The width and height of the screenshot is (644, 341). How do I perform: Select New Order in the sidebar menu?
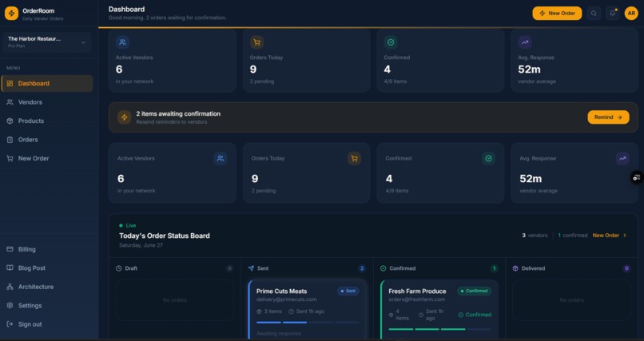click(x=47, y=158)
